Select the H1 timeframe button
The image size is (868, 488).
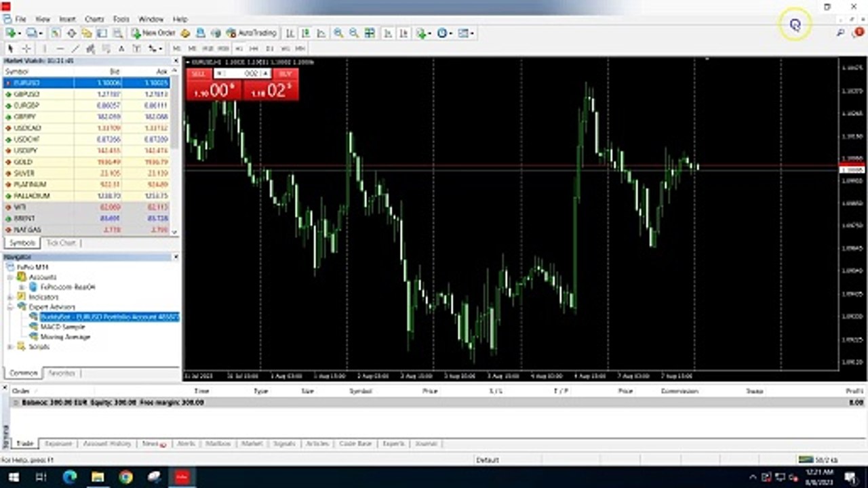point(239,49)
